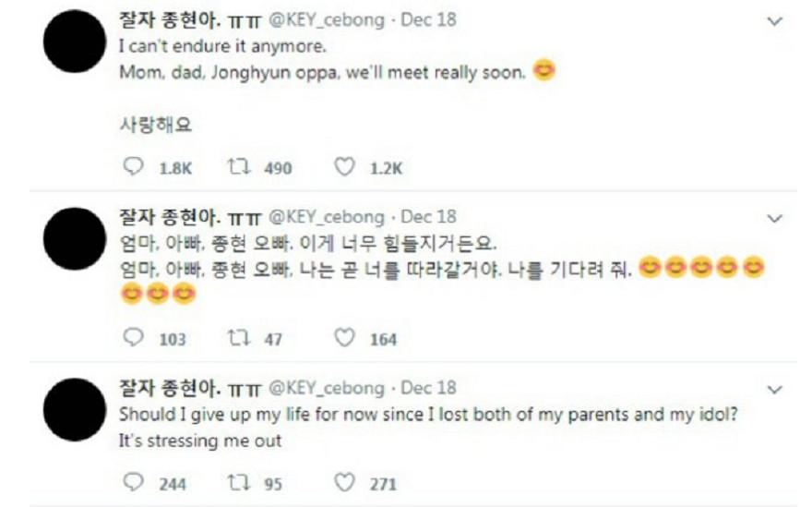The height and width of the screenshot is (507, 812).
Task: Hit the retweet icon showing 95
Action: click(238, 483)
